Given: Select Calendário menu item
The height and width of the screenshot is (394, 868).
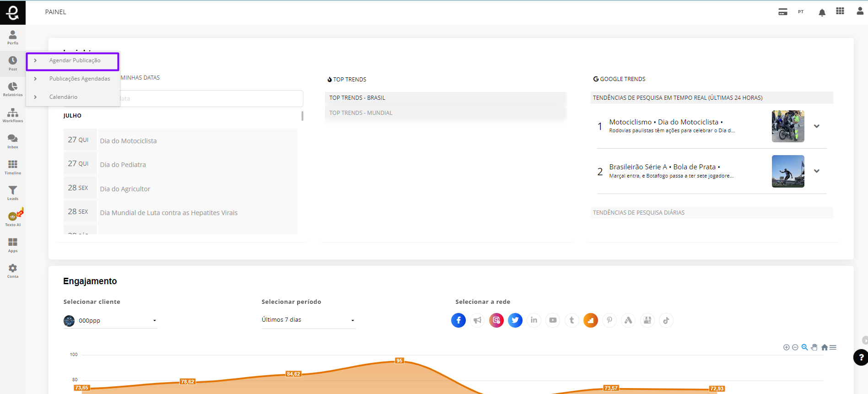Looking at the screenshot, I should coord(73,97).
